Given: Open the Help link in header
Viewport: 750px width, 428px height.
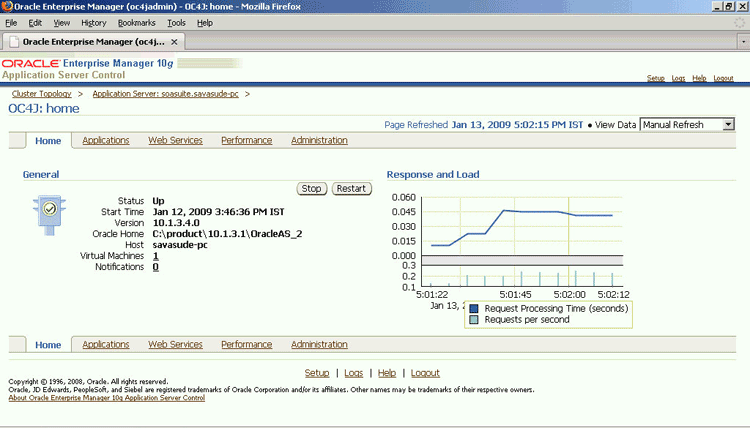Looking at the screenshot, I should coord(699,78).
